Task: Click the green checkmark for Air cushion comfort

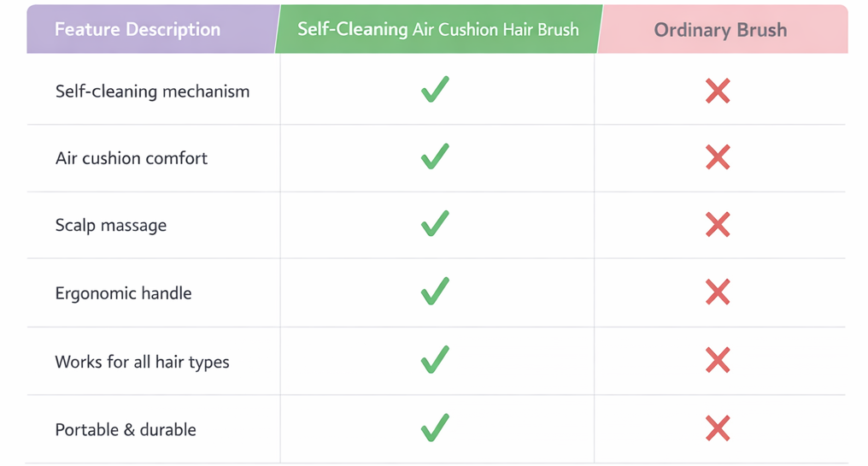Action: [x=435, y=156]
